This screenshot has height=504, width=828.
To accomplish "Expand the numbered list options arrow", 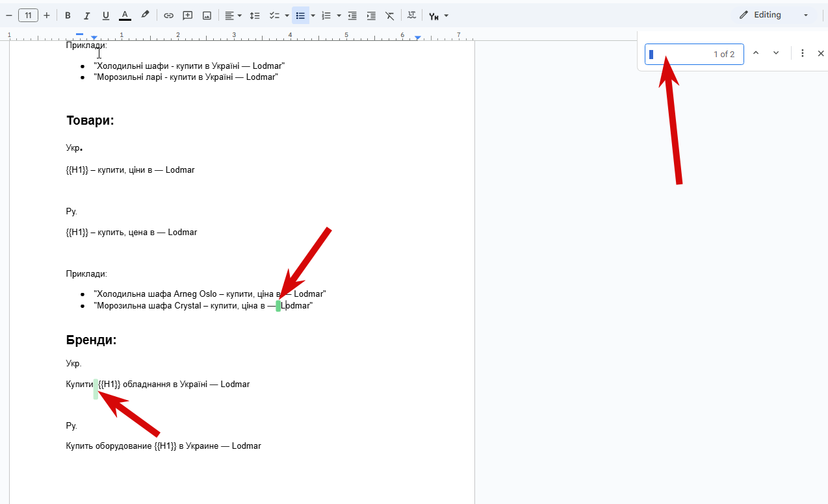I will point(339,15).
